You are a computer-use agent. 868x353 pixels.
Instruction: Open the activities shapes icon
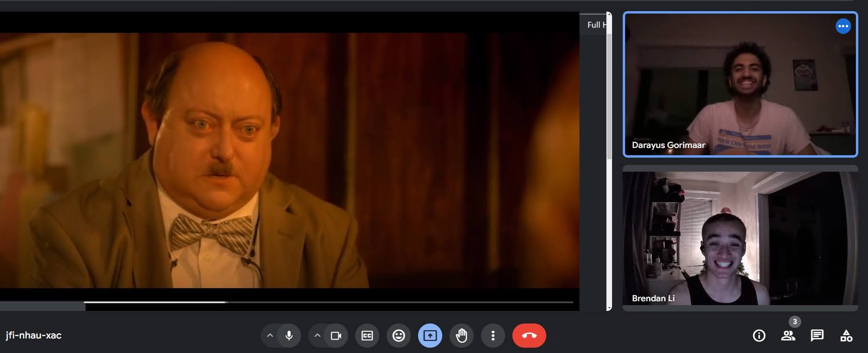click(x=846, y=336)
